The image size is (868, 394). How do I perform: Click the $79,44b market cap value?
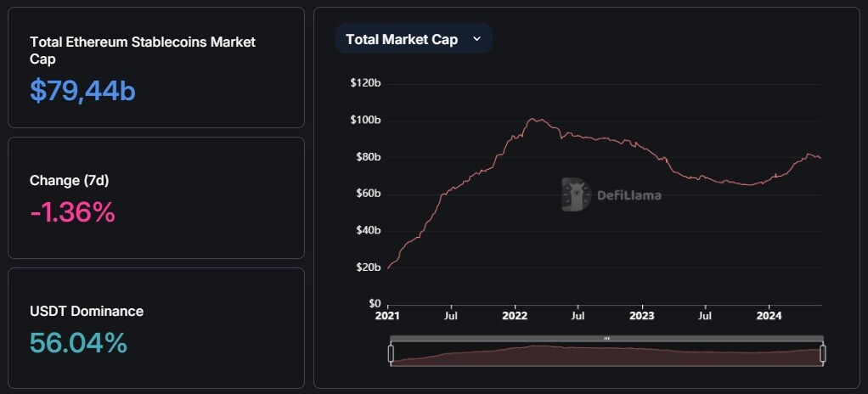click(82, 91)
